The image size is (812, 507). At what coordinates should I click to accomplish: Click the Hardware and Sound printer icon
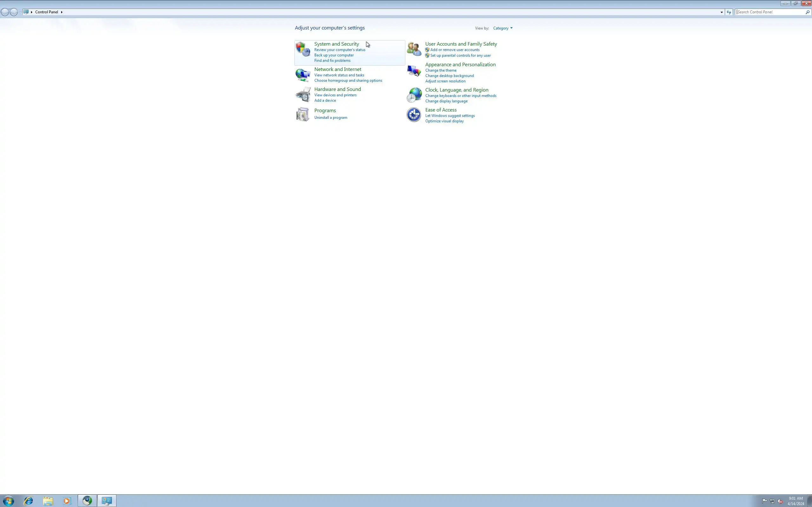pos(303,94)
